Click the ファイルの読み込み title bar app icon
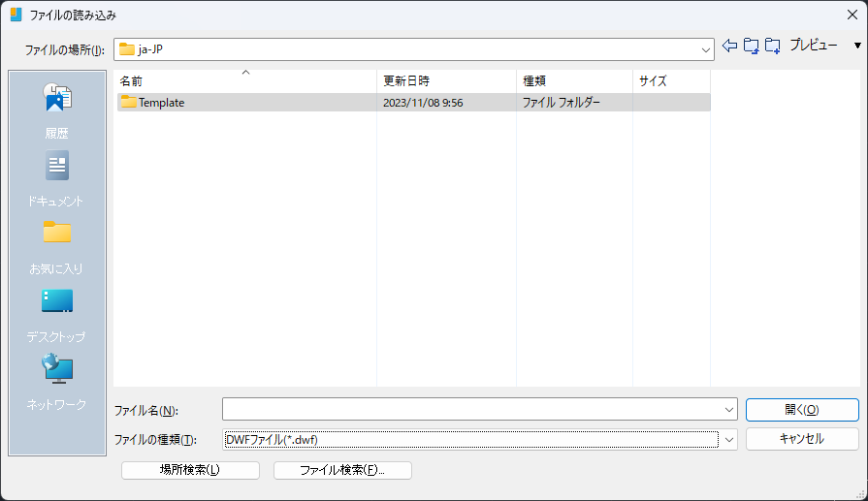 16,15
